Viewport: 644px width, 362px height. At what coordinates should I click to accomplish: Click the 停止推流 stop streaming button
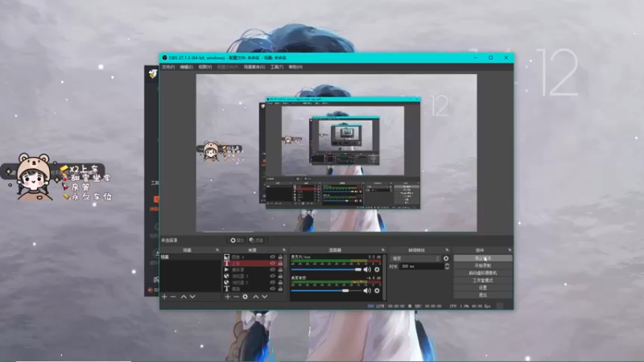pyautogui.click(x=482, y=258)
